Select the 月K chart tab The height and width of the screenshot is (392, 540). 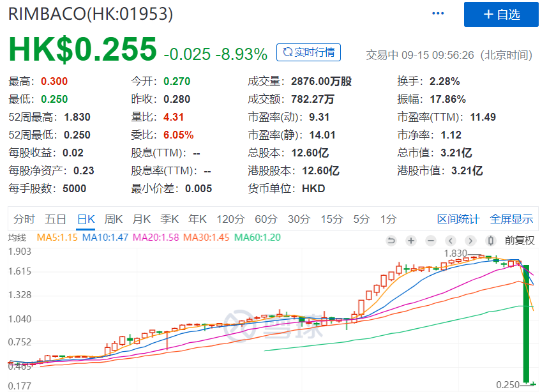[x=142, y=219]
